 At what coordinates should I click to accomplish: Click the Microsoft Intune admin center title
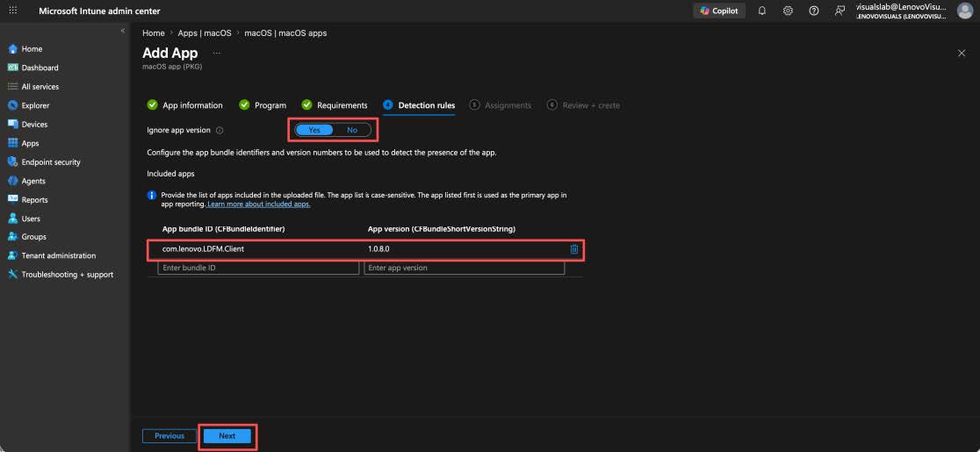(x=99, y=11)
